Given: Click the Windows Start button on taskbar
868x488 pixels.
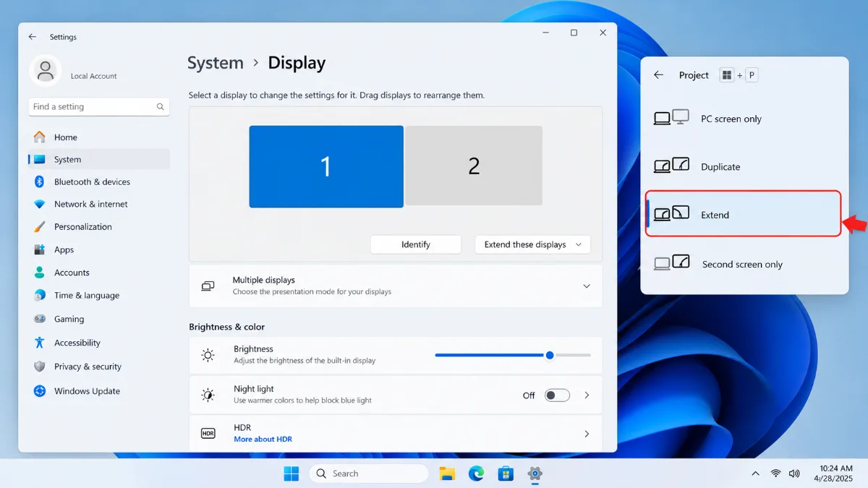Looking at the screenshot, I should pos(292,474).
